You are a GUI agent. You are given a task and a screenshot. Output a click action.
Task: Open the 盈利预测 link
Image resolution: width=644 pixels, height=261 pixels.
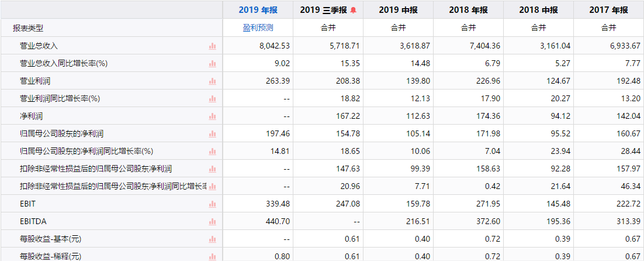coord(258,28)
